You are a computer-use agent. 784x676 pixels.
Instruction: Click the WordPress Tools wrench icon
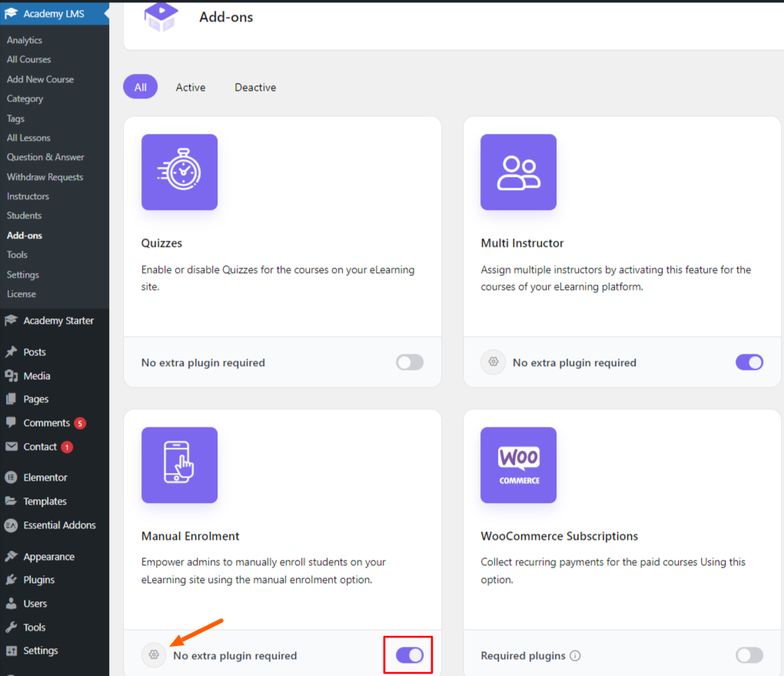11,627
